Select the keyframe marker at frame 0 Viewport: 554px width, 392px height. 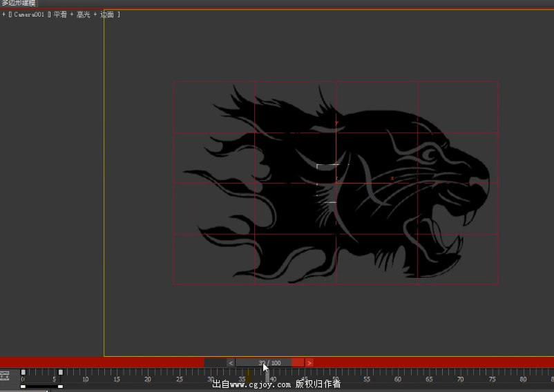coord(23,373)
